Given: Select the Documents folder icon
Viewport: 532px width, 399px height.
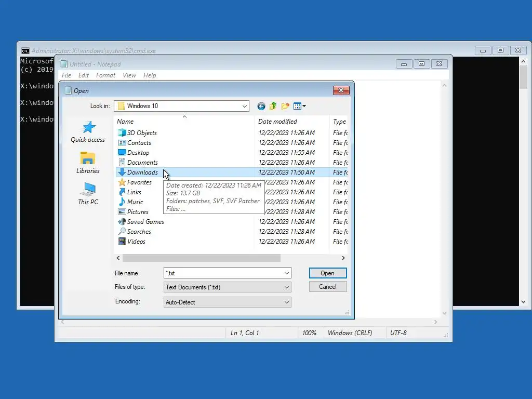Looking at the screenshot, I should [x=122, y=162].
